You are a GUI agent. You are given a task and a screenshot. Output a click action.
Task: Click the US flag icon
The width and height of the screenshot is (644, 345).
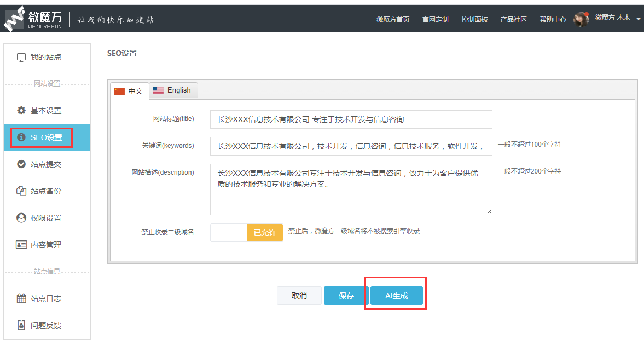pos(158,90)
